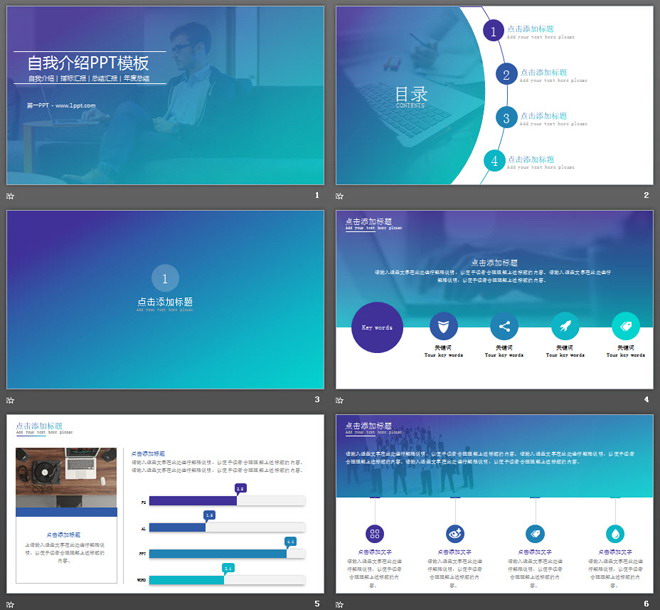Click the animation star under slide 1
660x610 pixels.
(x=11, y=196)
